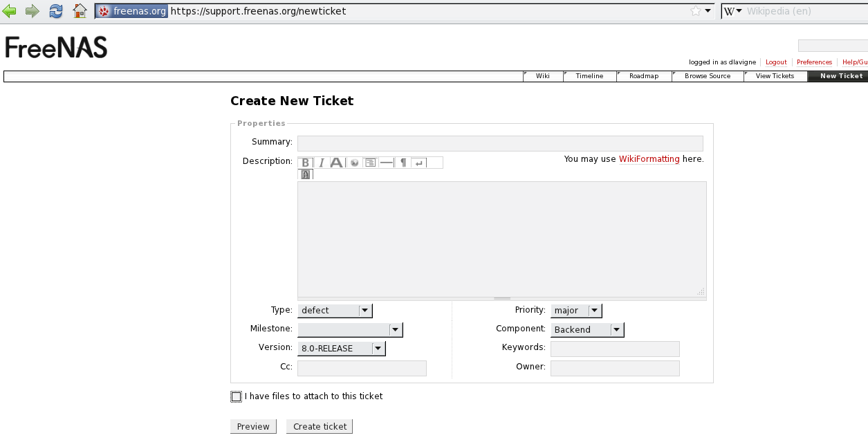Focus the Cc input field
Viewport: 868px width, 440px height.
(362, 368)
